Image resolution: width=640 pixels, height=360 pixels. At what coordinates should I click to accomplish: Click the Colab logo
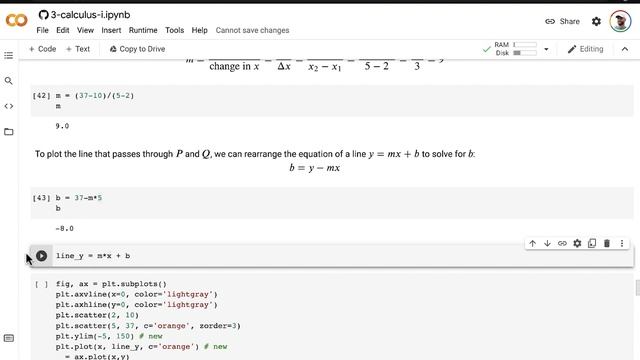(16, 20)
